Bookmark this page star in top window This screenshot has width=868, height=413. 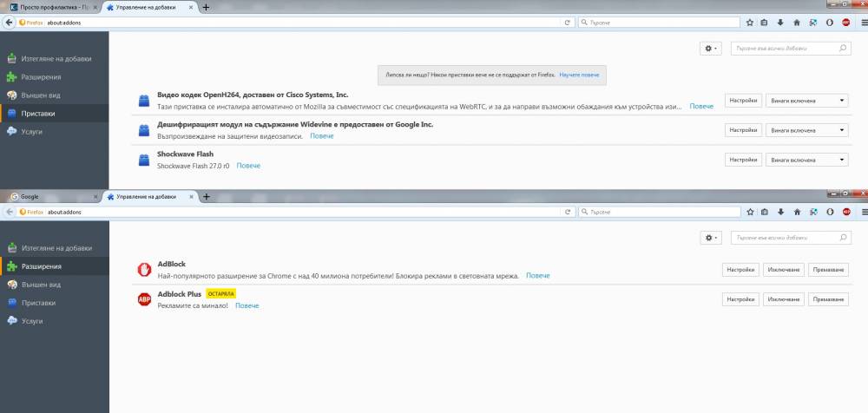point(750,23)
